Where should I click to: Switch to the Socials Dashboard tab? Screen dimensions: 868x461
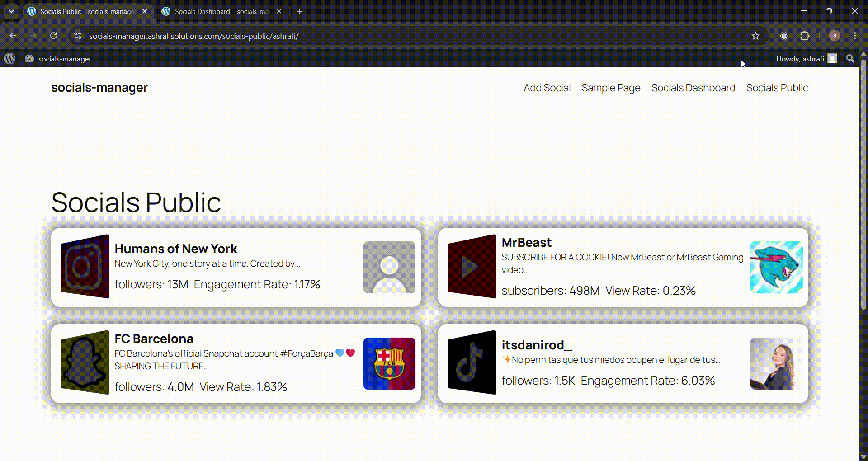coord(222,11)
